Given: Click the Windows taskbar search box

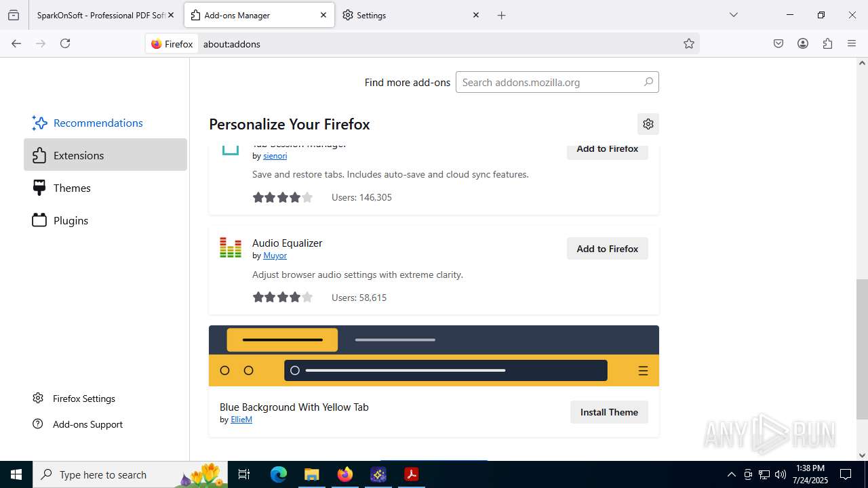Looking at the screenshot, I should pos(130,474).
